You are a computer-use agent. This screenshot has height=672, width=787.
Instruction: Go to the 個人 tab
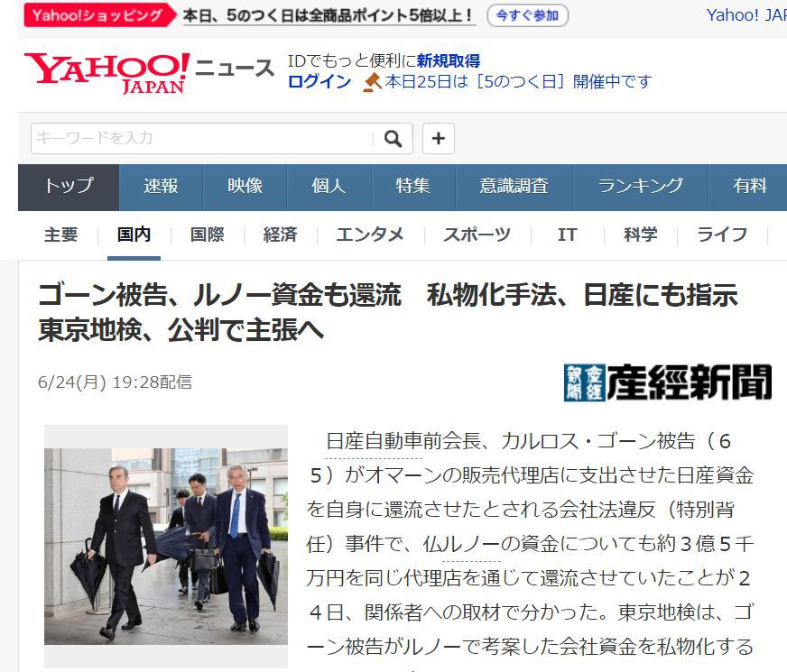[329, 188]
